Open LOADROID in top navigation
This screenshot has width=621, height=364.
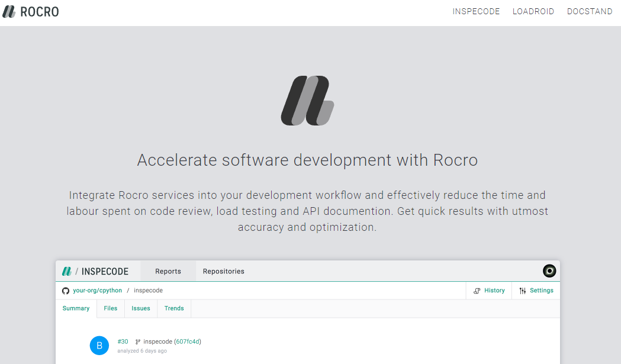tap(533, 11)
